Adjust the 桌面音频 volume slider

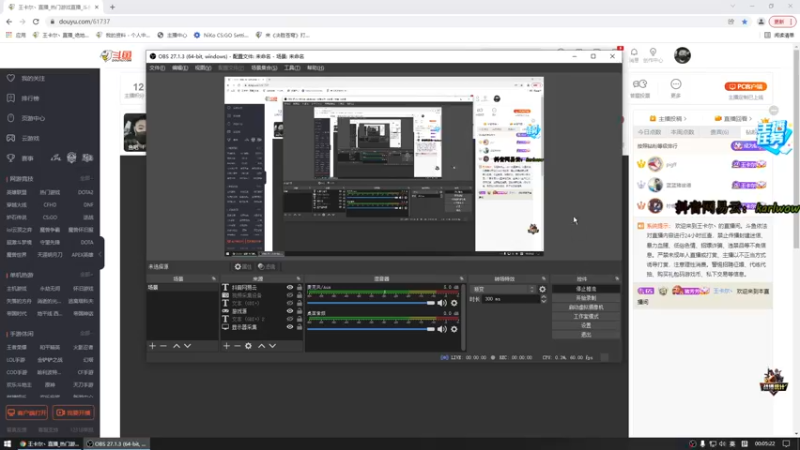pyautogui.click(x=371, y=329)
